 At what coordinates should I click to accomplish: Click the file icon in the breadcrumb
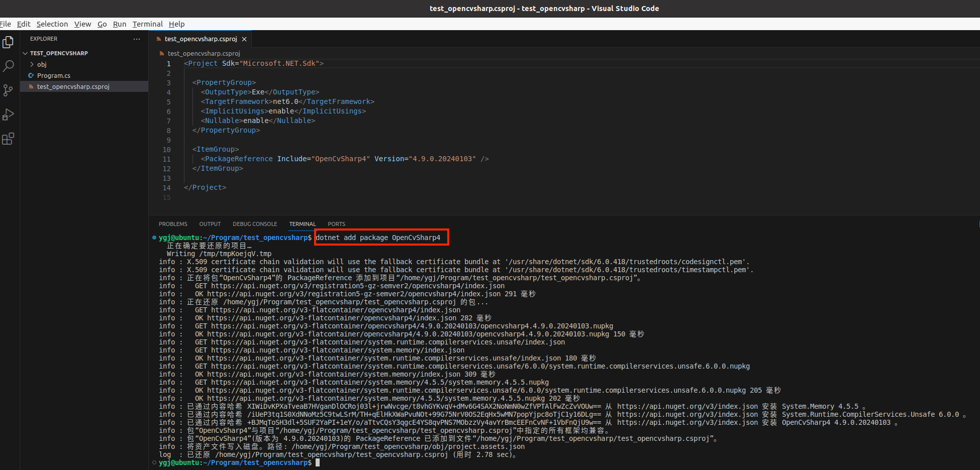pos(161,53)
